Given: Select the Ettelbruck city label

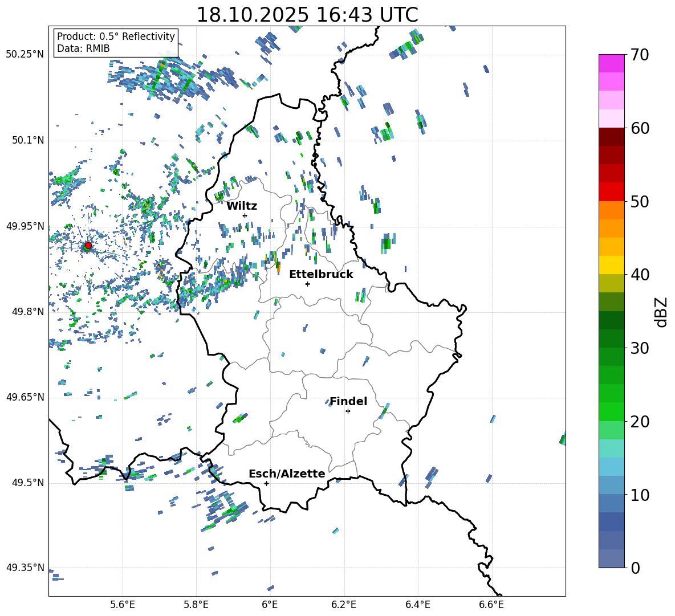Looking at the screenshot, I should pyautogui.click(x=321, y=275).
